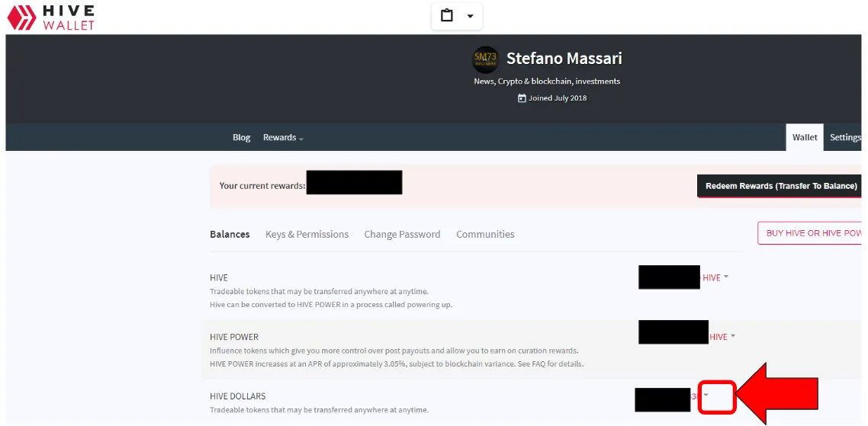Select the Balances tab
Viewport: 868px width, 426px height.
(x=230, y=234)
